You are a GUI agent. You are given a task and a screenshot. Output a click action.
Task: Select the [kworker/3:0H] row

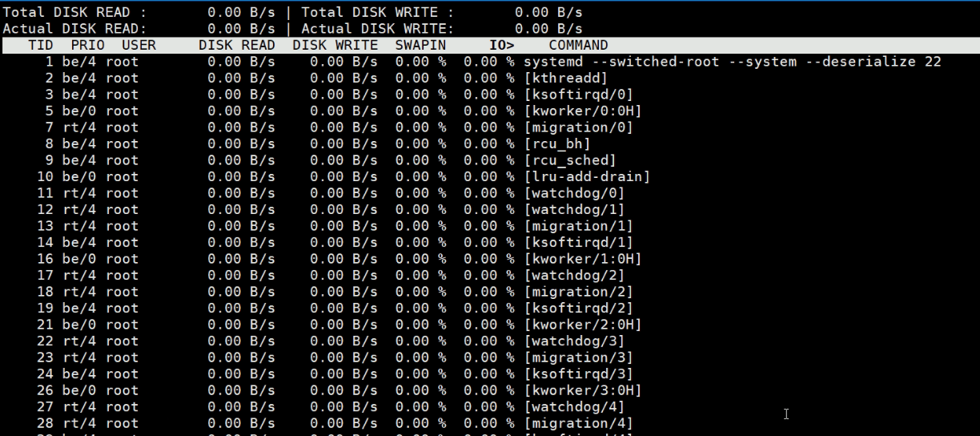click(x=582, y=390)
